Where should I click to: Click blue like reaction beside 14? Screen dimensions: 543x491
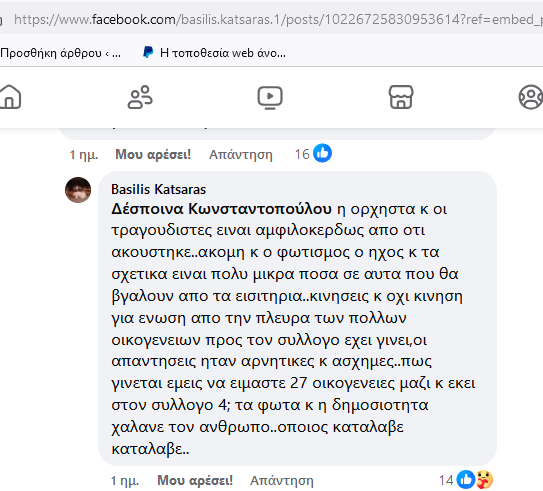point(466,480)
